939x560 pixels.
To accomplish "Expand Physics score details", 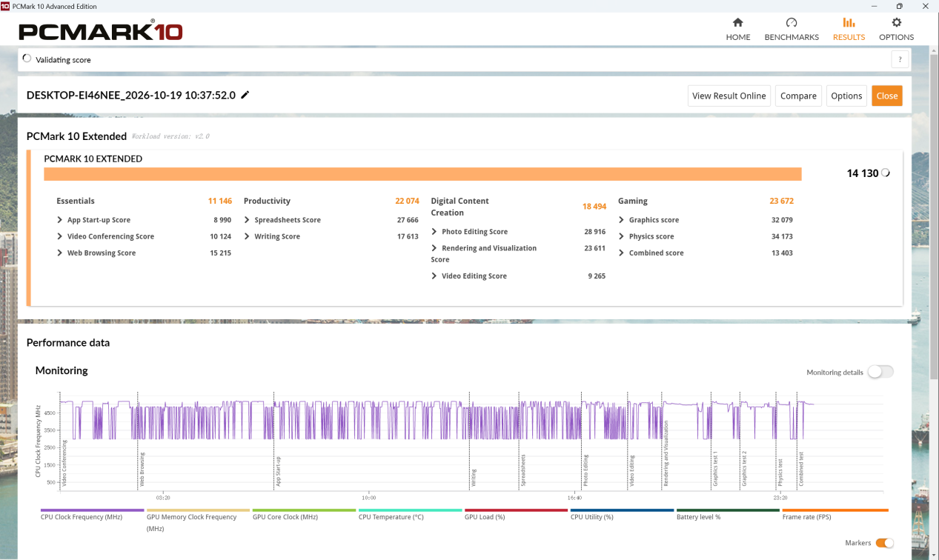I will 622,236.
